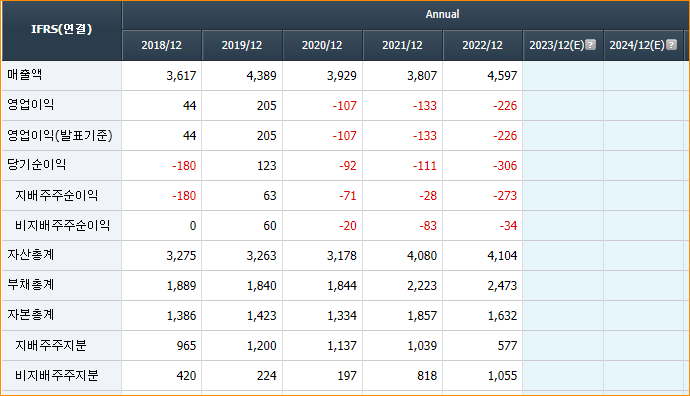Viewport: 690px width, 396px height.
Task: Select total assets value 4,080
Action: 422,256
